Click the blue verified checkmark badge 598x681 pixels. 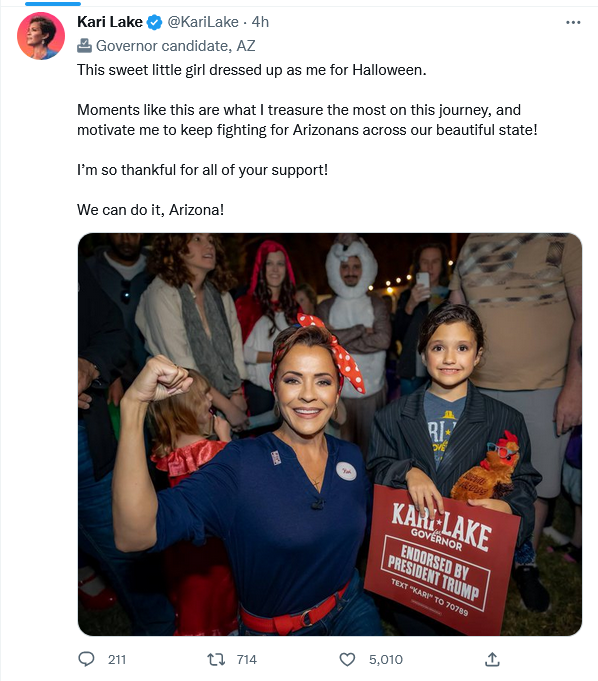[x=154, y=22]
